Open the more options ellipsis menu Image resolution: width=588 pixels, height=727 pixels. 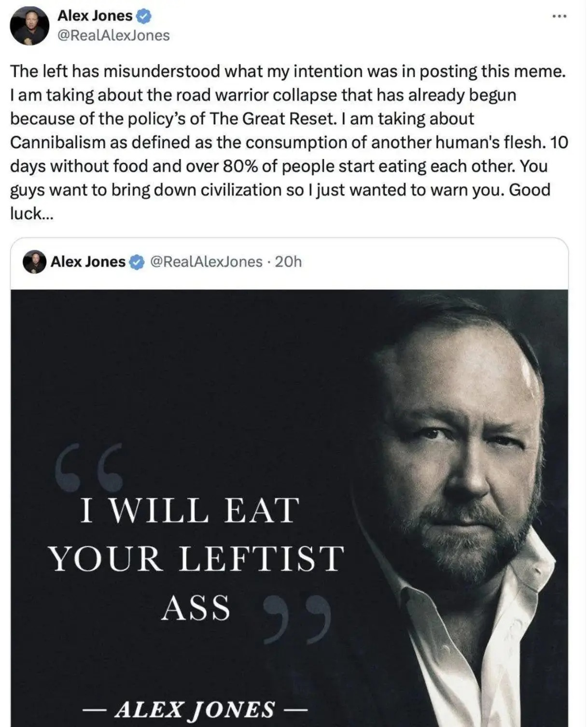(x=560, y=16)
